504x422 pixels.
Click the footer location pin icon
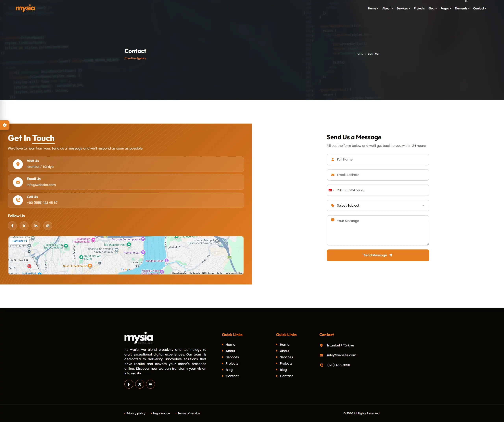321,345
